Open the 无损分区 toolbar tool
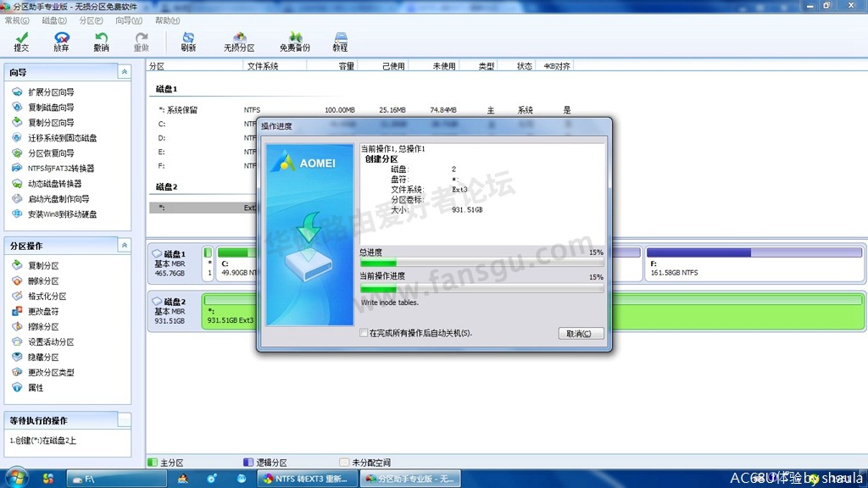Viewport: 868px width, 488px height. 239,42
